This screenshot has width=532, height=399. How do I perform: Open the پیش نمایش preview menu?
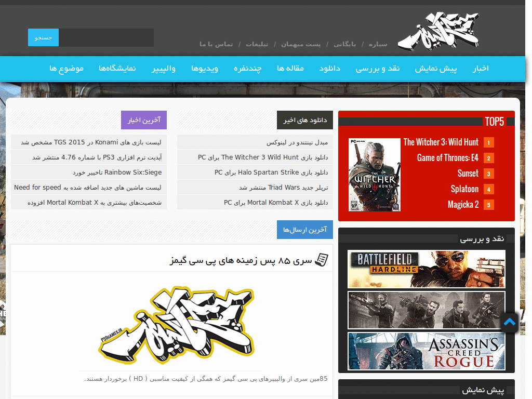click(x=436, y=69)
